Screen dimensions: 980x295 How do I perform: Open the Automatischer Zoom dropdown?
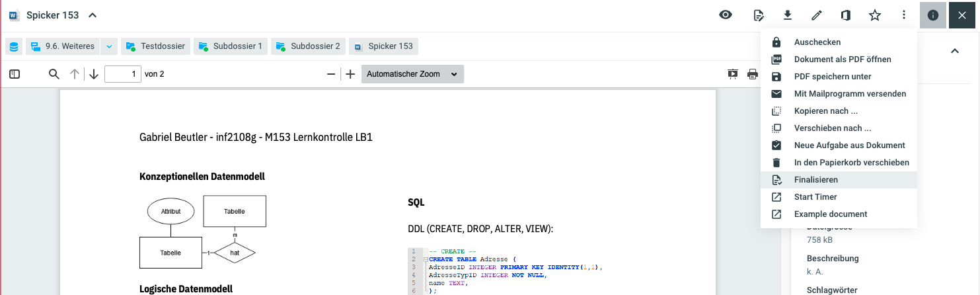click(412, 74)
